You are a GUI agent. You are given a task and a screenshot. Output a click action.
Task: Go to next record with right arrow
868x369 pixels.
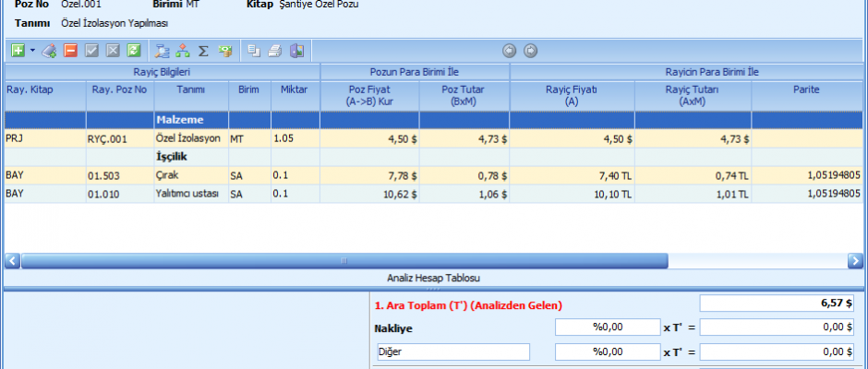pos(530,51)
